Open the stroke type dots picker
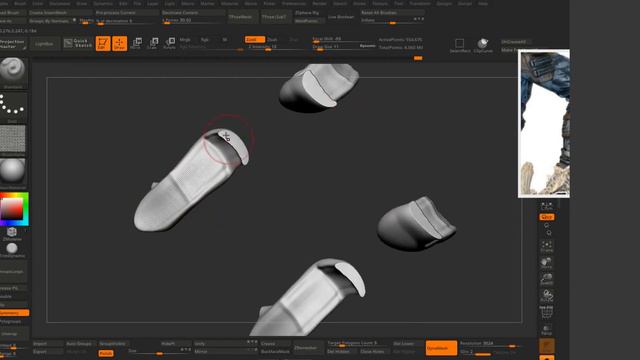This screenshot has width=640, height=360. [13, 107]
